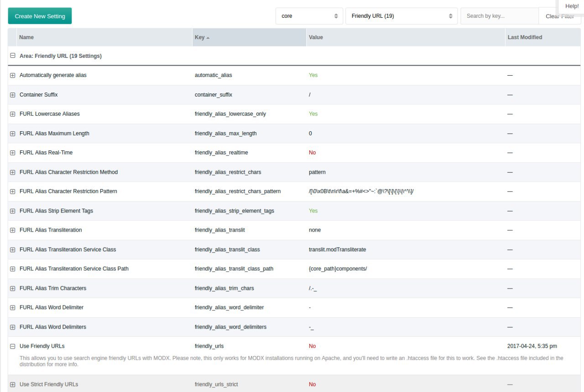Expand the FURL Lowercase Aliases row
This screenshot has height=392, width=584.
[13, 114]
